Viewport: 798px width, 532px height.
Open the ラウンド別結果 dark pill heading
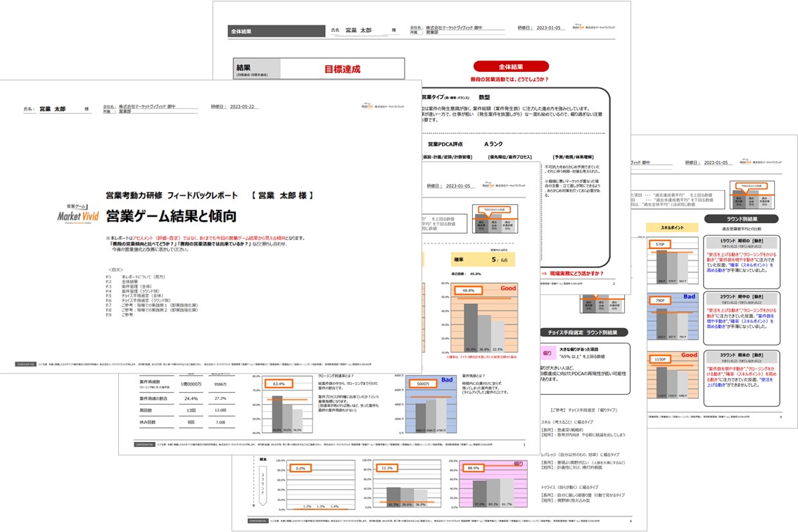[x=742, y=219]
